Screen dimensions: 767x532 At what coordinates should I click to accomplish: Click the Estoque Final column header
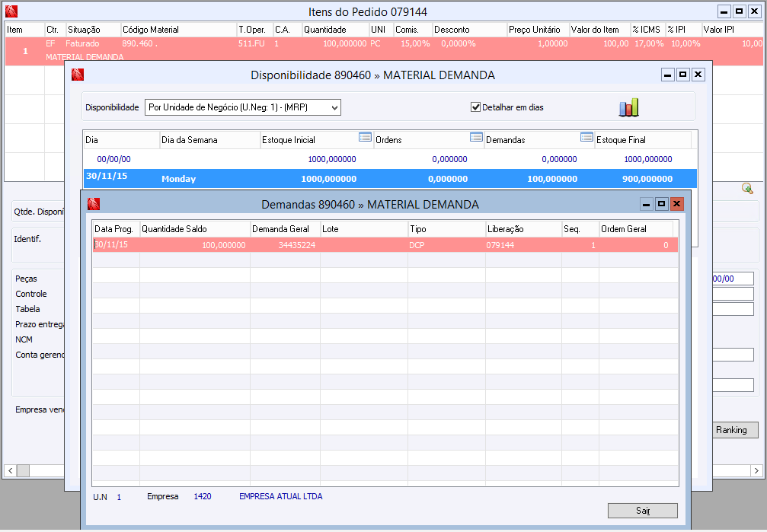point(643,140)
